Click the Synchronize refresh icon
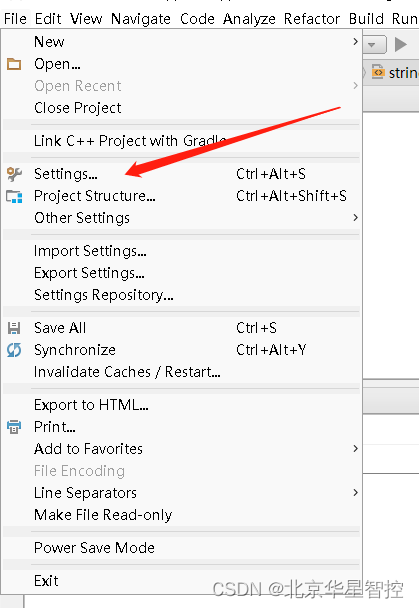This screenshot has height=608, width=419. [x=14, y=350]
